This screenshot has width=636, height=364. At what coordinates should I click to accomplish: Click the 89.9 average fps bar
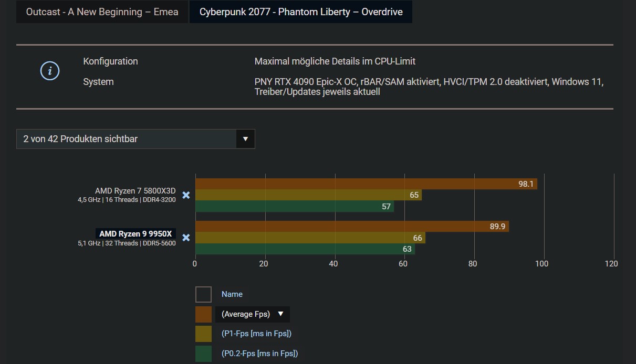tap(352, 227)
